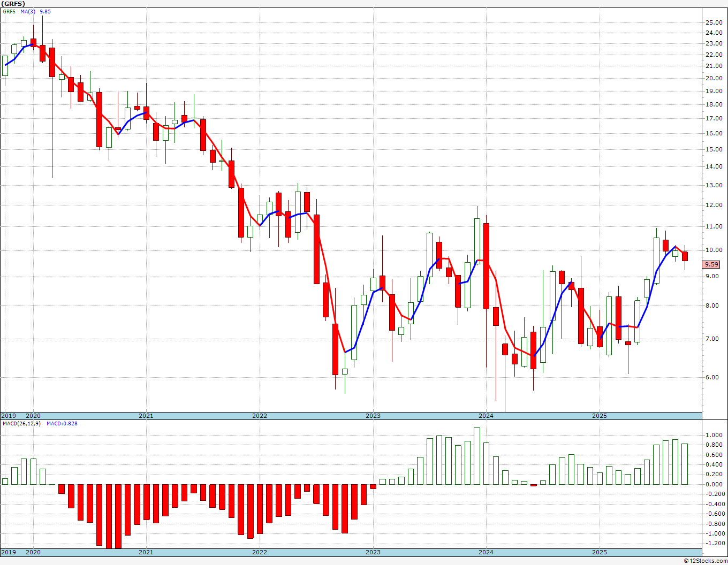Click the red 9.59 current price tag
This screenshot has width=728, height=565.
(x=711, y=264)
